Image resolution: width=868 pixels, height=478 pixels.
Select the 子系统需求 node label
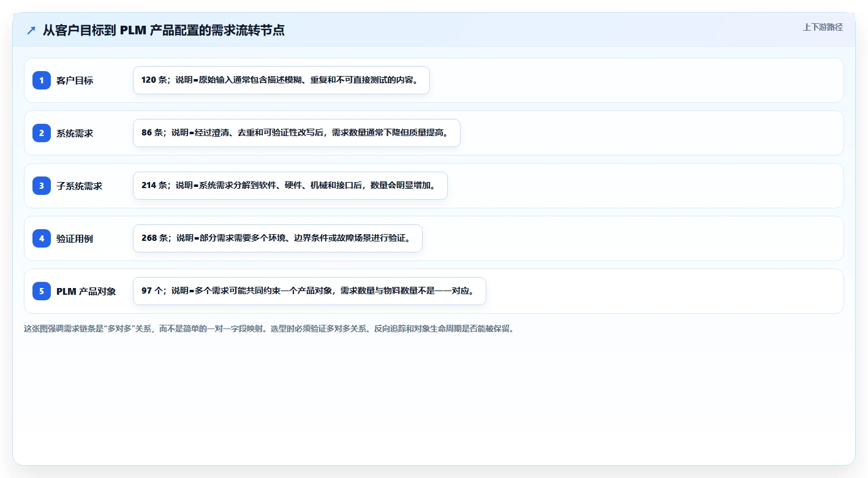tap(80, 186)
